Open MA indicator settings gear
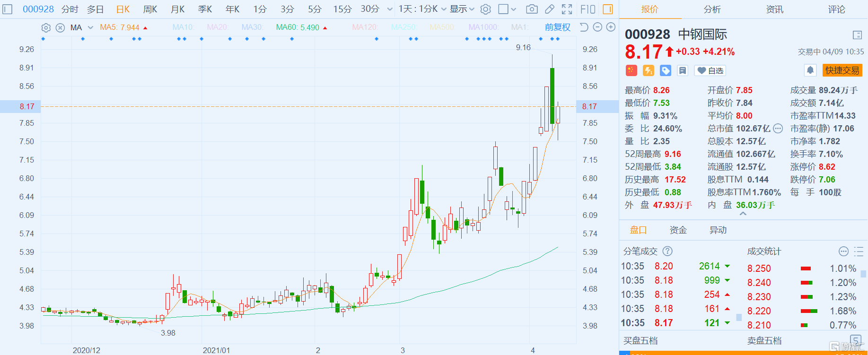 point(46,27)
